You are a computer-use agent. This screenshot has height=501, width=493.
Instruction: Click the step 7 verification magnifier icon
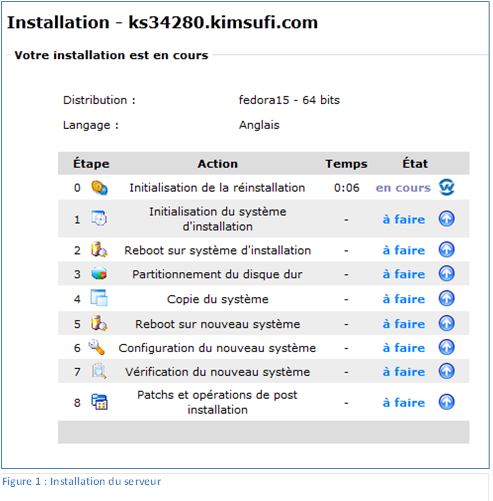[99, 371]
